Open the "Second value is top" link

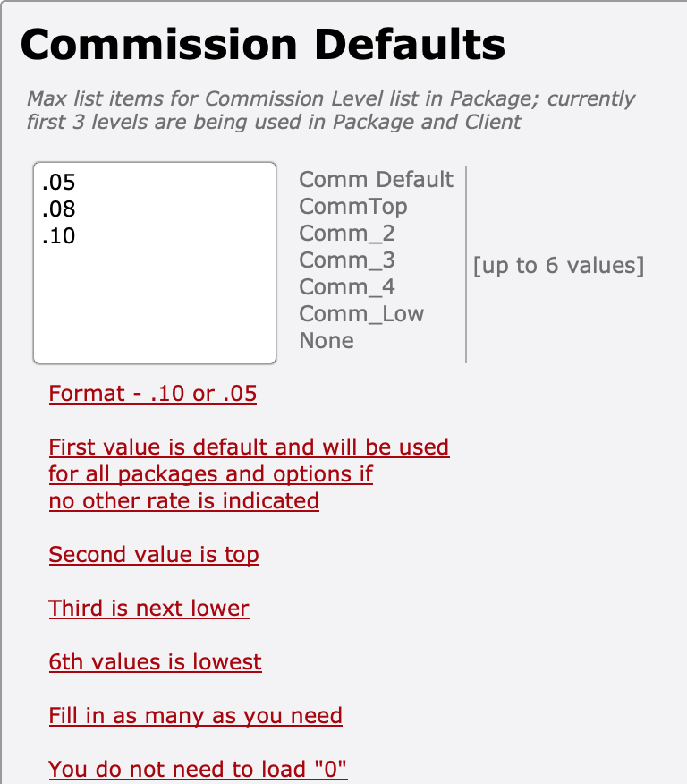click(x=154, y=555)
